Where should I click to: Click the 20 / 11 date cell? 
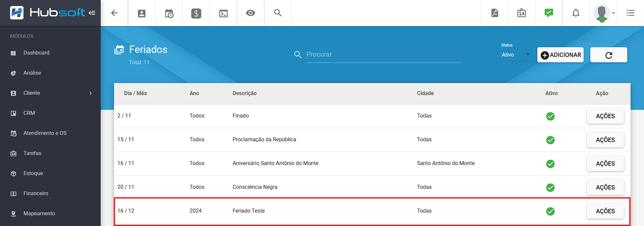tap(125, 187)
